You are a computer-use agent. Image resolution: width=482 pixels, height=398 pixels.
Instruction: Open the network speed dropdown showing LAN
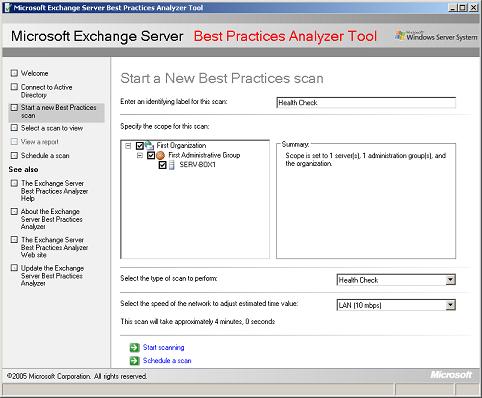point(450,305)
